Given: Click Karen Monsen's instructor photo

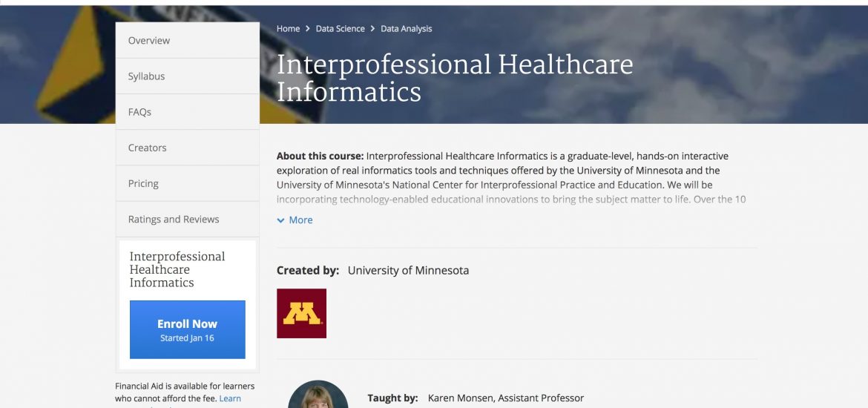Looking at the screenshot, I should click(x=318, y=394).
